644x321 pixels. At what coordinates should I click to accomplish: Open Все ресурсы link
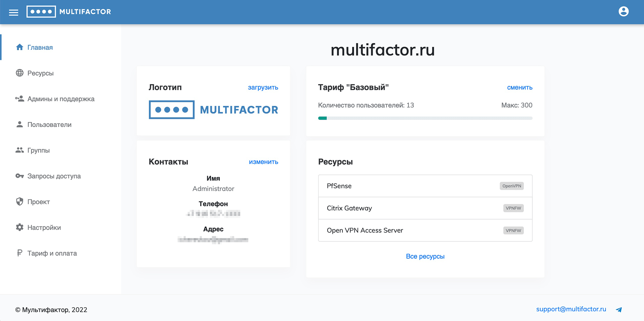pyautogui.click(x=425, y=256)
